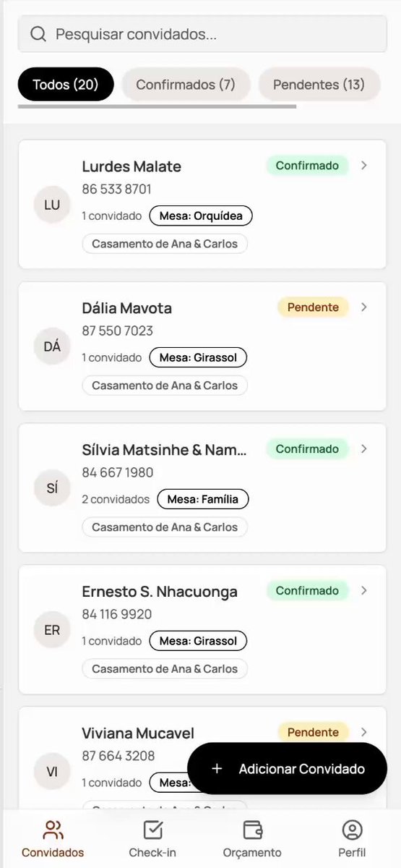Viewport: 401px width, 868px height.
Task: Open the Check-in icon in the bottom bar
Action: pyautogui.click(x=152, y=829)
